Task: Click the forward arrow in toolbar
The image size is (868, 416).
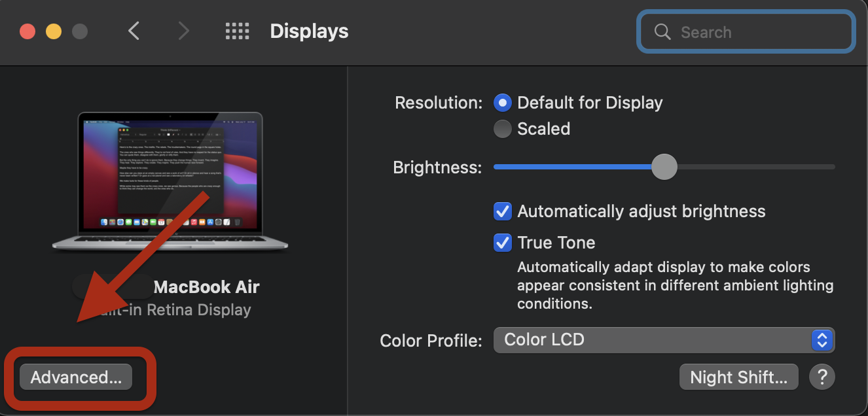Action: pos(184,31)
